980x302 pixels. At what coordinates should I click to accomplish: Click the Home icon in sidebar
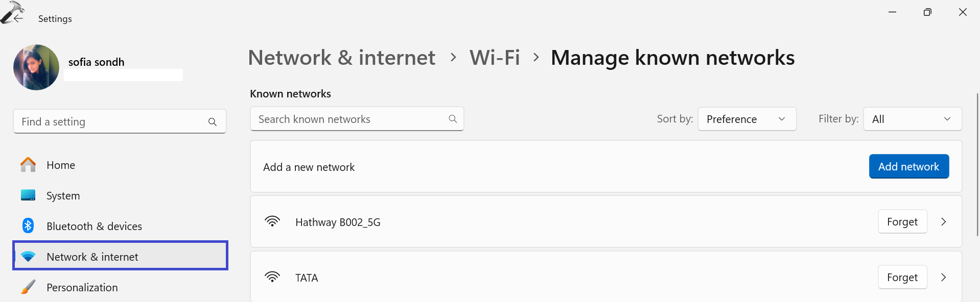tap(28, 165)
